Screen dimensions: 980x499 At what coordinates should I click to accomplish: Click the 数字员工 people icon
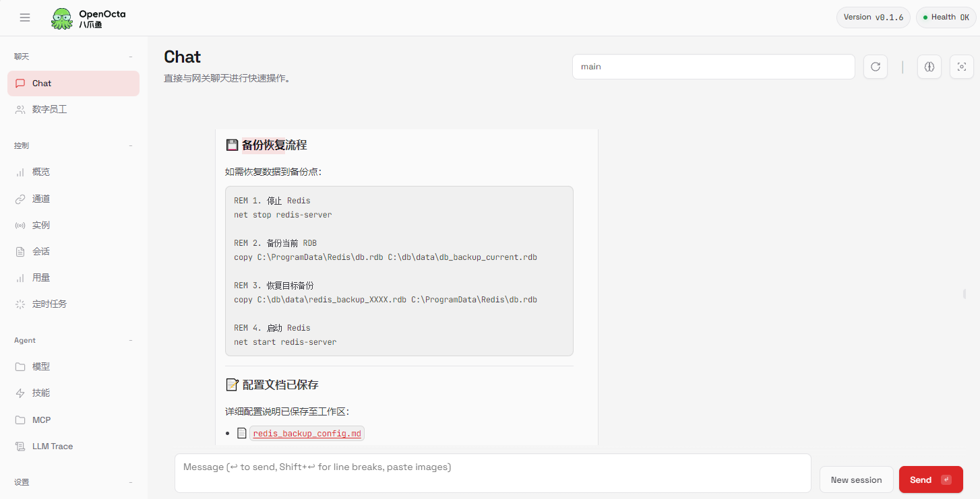tap(20, 109)
